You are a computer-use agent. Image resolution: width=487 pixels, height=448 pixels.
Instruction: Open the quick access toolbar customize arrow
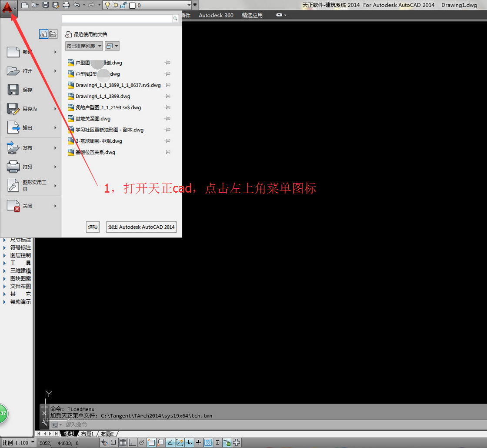(x=195, y=5)
